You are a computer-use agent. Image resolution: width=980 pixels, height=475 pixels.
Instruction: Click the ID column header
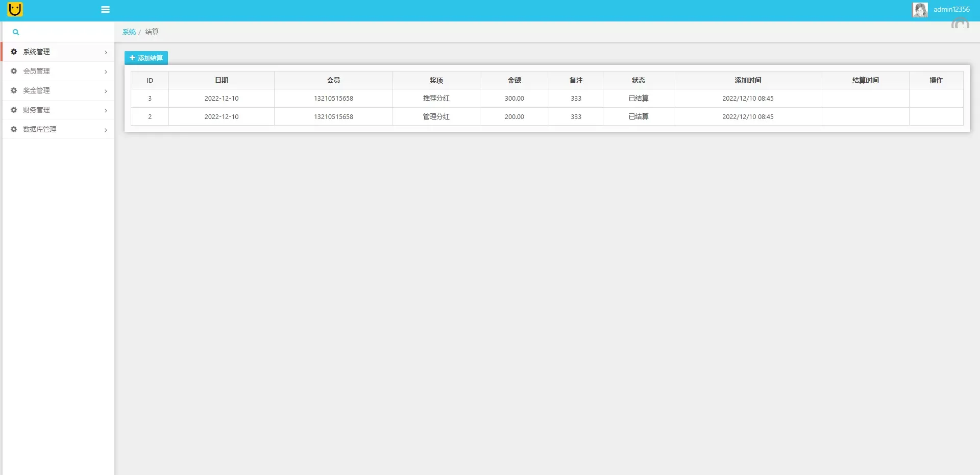pyautogui.click(x=150, y=80)
